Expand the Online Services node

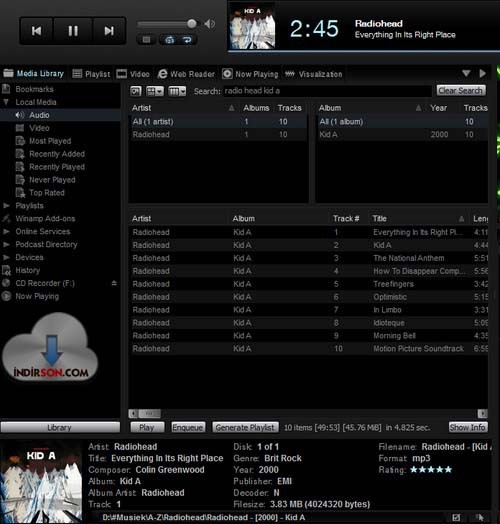6,232
